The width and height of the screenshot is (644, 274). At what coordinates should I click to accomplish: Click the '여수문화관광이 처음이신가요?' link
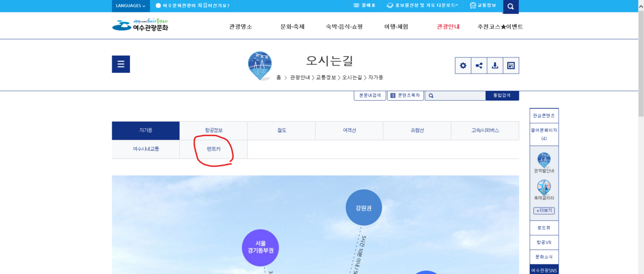(192, 5)
